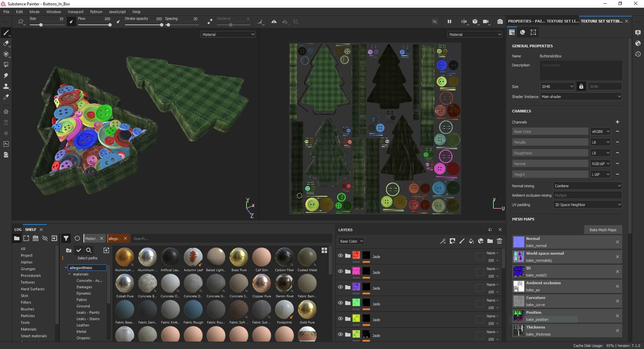Select the Gold Pure material thumbnail

(x=307, y=310)
